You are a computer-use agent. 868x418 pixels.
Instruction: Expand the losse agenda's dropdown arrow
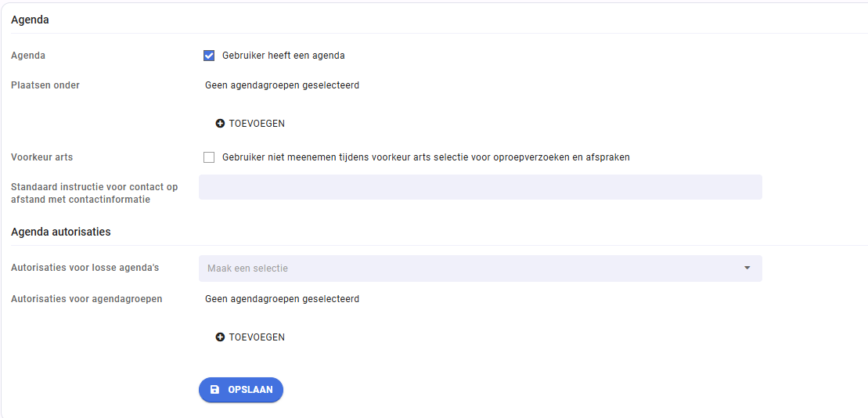tap(747, 268)
